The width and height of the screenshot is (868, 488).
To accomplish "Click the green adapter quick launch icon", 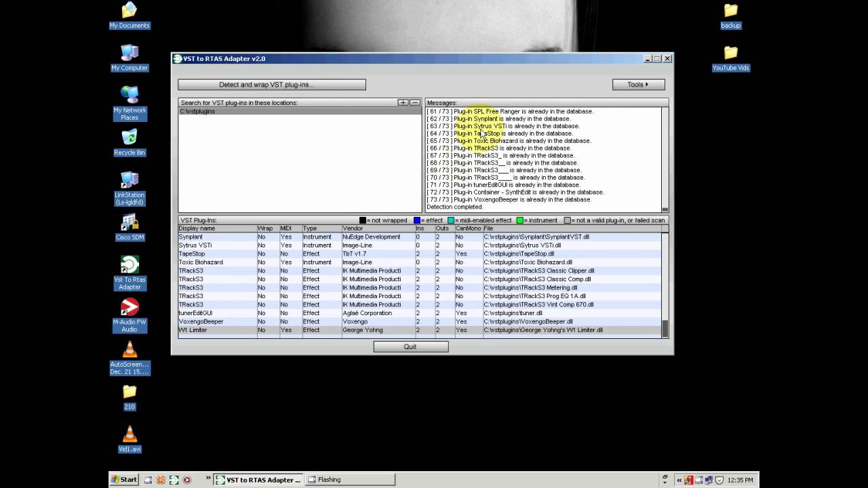I will 174,480.
